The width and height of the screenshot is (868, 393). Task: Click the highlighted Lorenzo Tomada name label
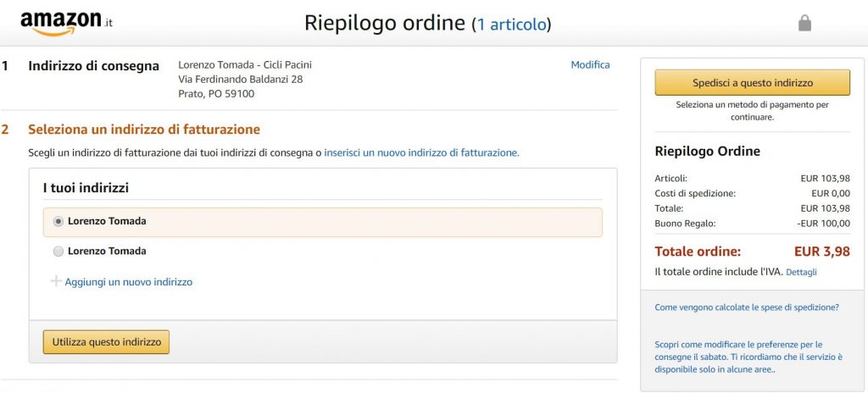coord(107,221)
